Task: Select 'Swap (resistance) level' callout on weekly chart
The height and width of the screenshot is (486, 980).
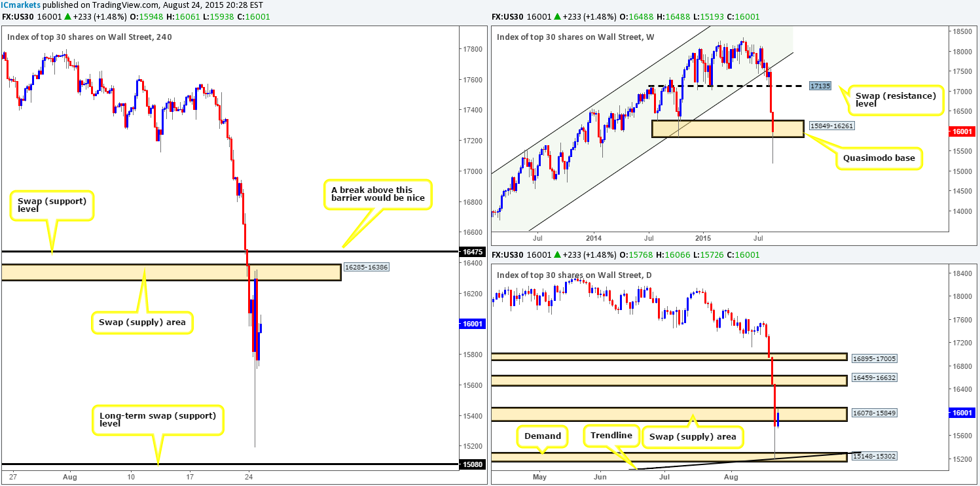Action: tap(896, 100)
